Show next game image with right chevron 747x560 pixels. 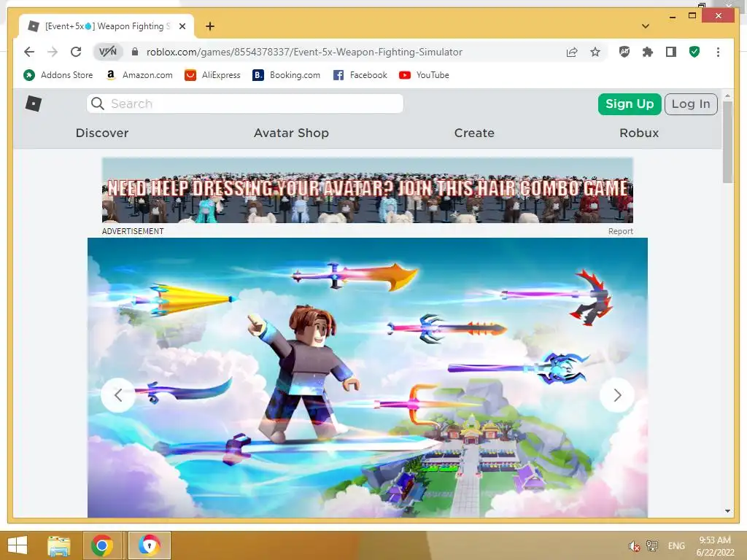617,394
